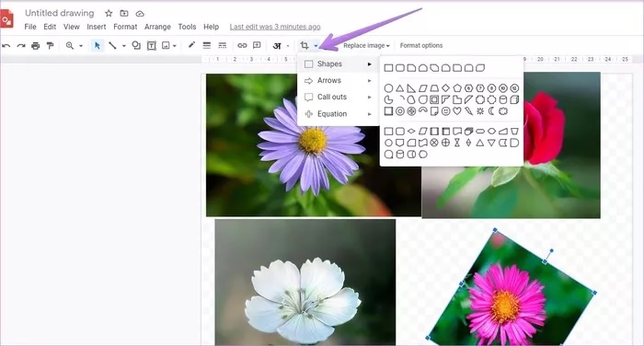Open the mask image dropdown arrow
This screenshot has height=346, width=644.
[x=316, y=46]
